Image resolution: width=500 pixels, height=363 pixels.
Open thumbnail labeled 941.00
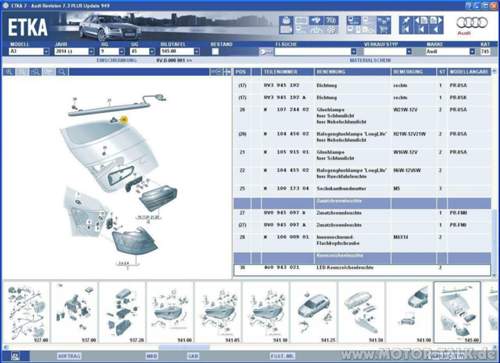170,312
